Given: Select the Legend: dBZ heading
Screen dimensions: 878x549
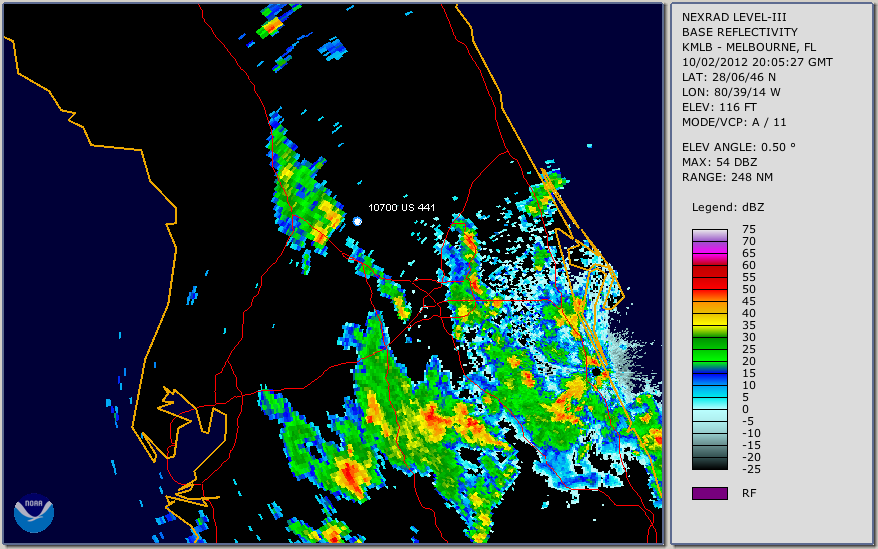Looking at the screenshot, I should pos(728,207).
